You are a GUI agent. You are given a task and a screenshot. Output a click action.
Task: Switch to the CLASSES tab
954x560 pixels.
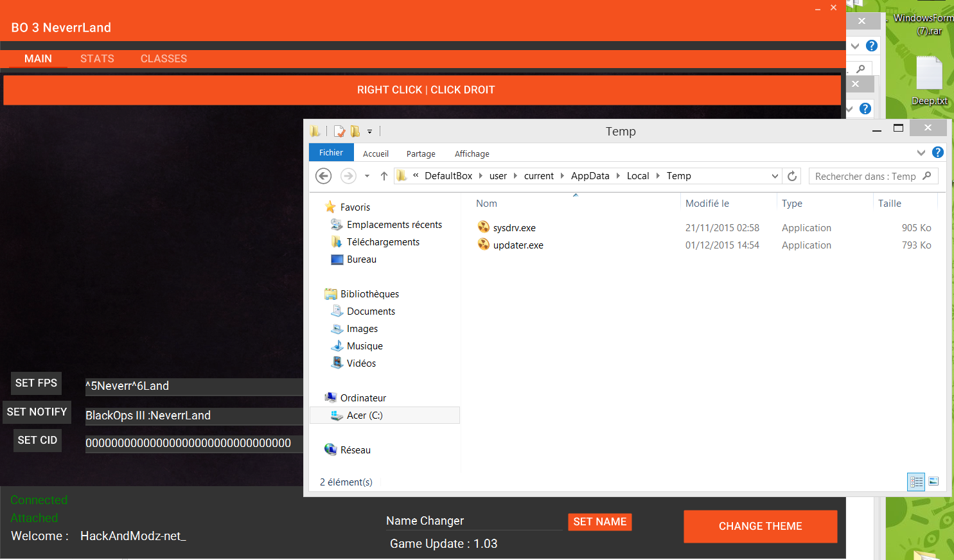tap(164, 58)
